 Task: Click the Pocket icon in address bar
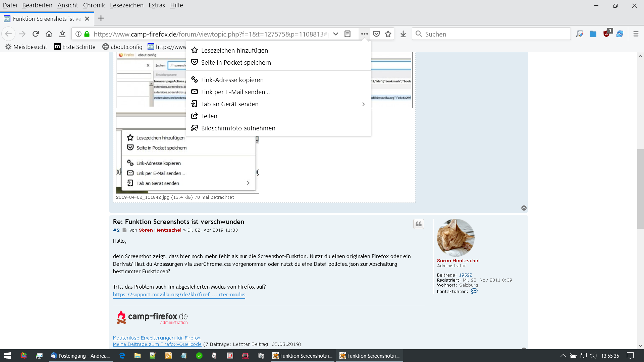(x=376, y=34)
